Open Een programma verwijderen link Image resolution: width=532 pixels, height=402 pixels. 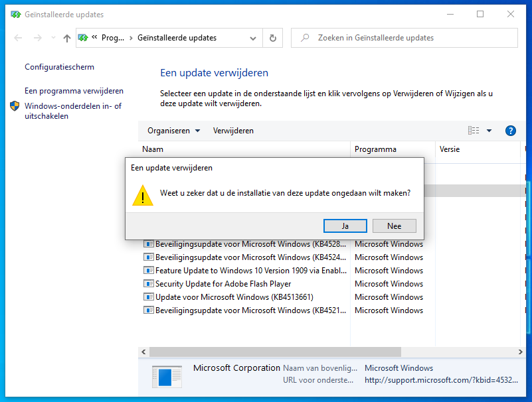[74, 91]
